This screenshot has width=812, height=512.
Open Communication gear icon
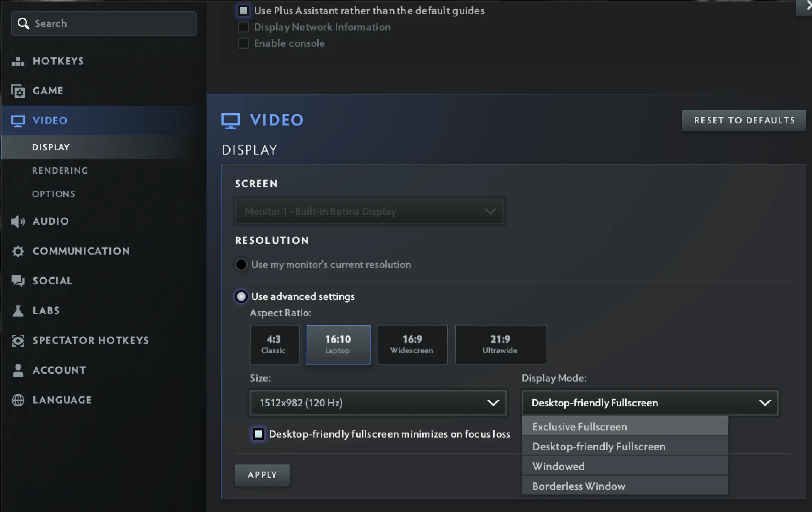[18, 251]
